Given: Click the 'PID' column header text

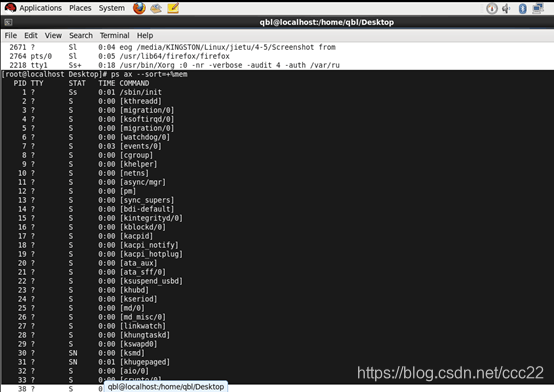Looking at the screenshot, I should 20,83.
